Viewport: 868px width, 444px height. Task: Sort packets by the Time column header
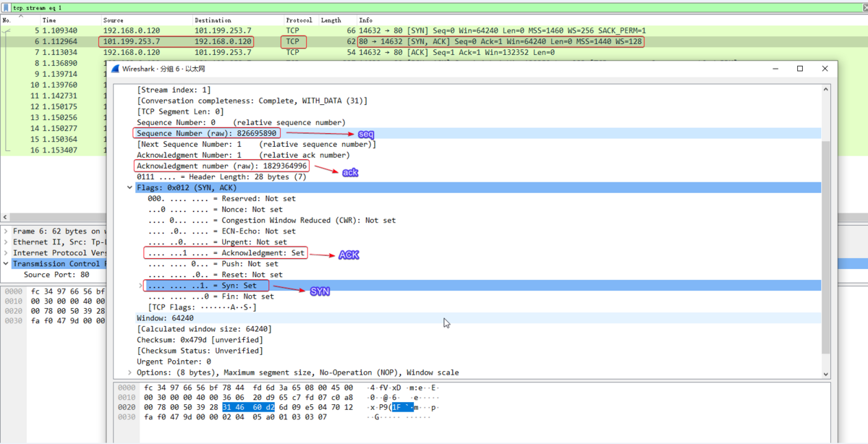(x=70, y=20)
